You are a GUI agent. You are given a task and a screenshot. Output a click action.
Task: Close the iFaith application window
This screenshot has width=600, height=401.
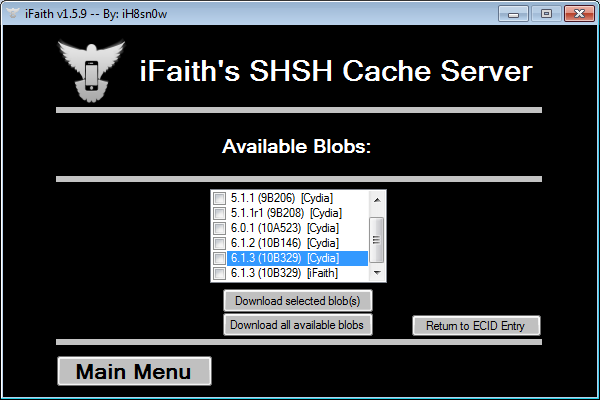577,13
